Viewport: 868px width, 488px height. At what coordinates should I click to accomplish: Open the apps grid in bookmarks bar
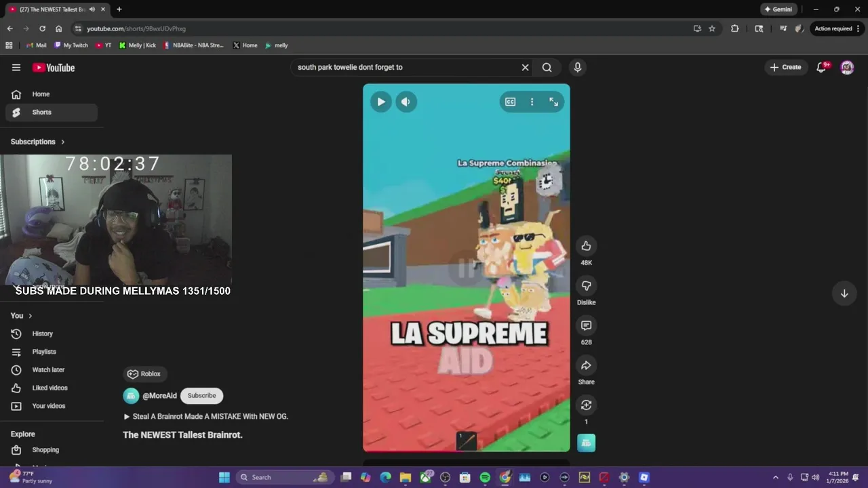9,45
